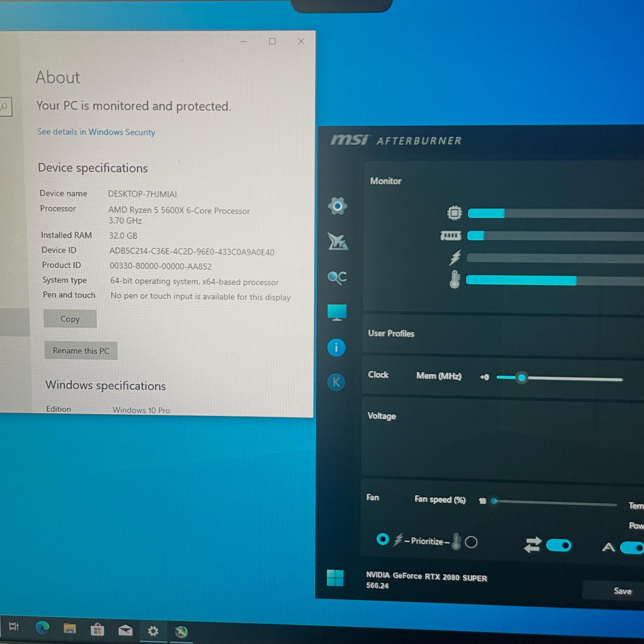
Task: Click the memory usage monitor bar
Action: pos(555,236)
